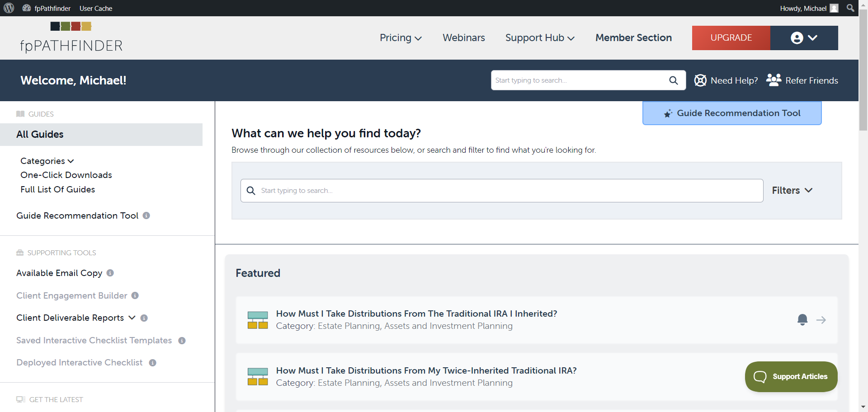Click bell icon on Inherited Traditional IRA guide

(x=802, y=320)
